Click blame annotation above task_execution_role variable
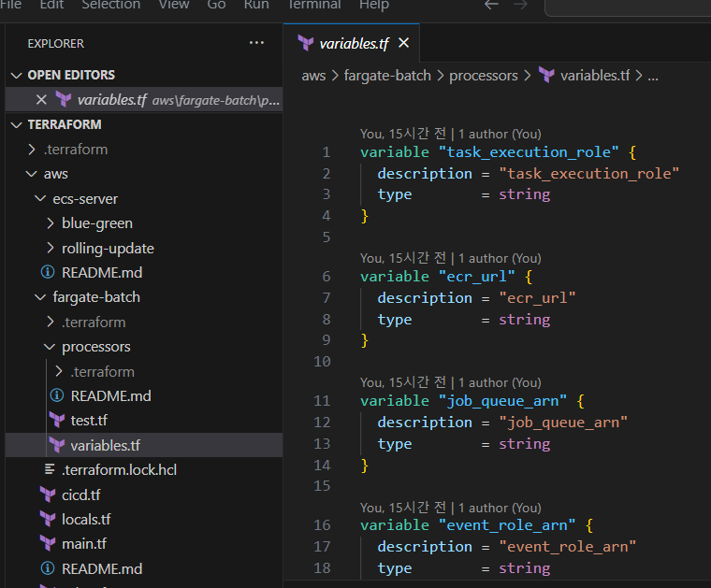Screen dimensions: 711x588 tap(450, 134)
